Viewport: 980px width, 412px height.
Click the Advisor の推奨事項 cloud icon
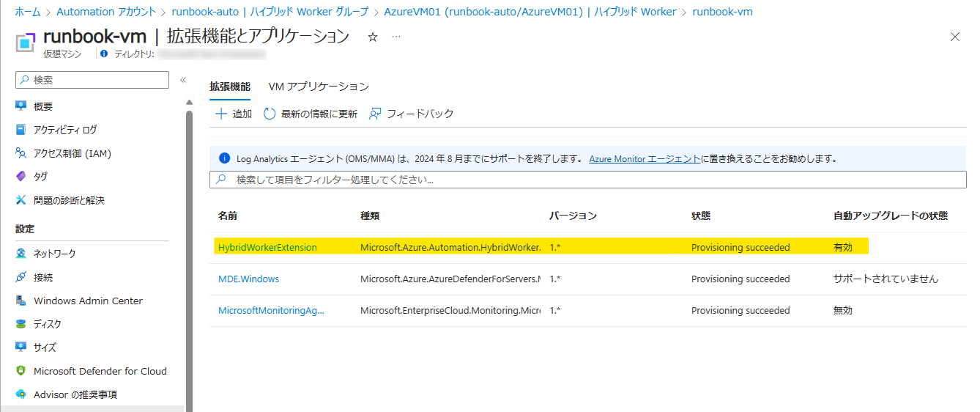tap(21, 394)
